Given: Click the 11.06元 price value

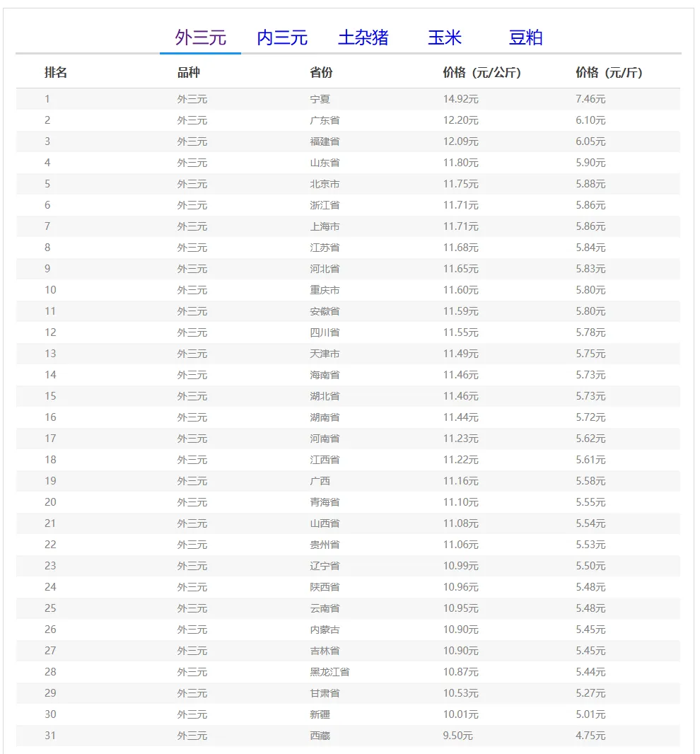Looking at the screenshot, I should [x=460, y=545].
